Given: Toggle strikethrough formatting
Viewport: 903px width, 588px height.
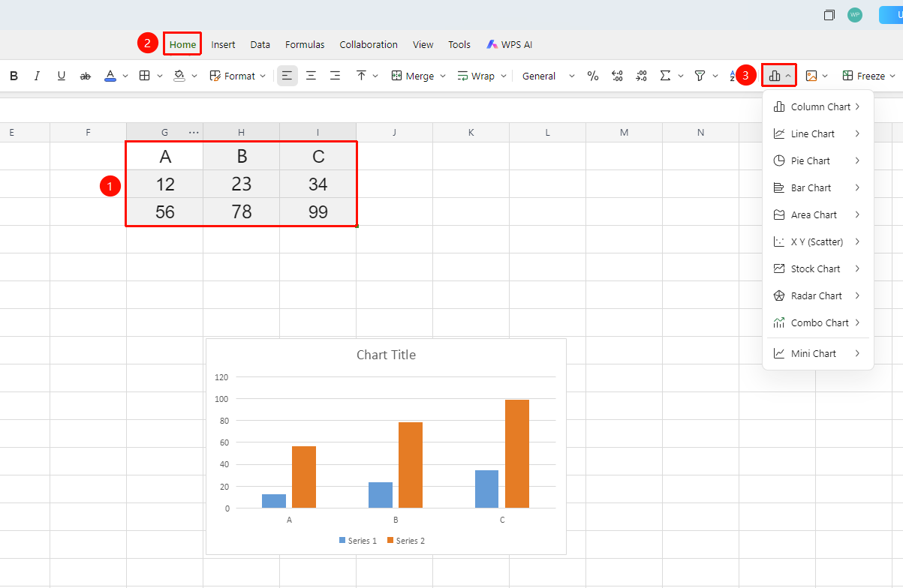Looking at the screenshot, I should (86, 76).
